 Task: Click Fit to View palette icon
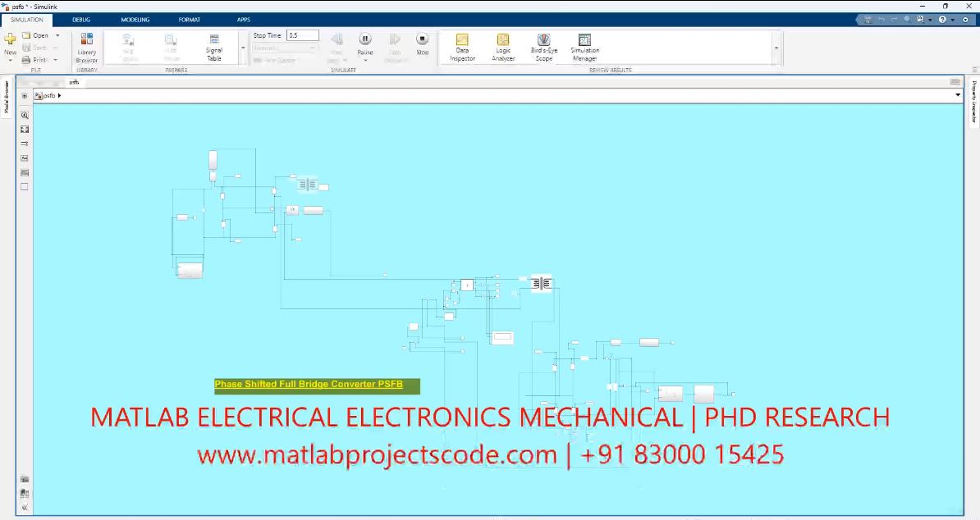point(25,130)
